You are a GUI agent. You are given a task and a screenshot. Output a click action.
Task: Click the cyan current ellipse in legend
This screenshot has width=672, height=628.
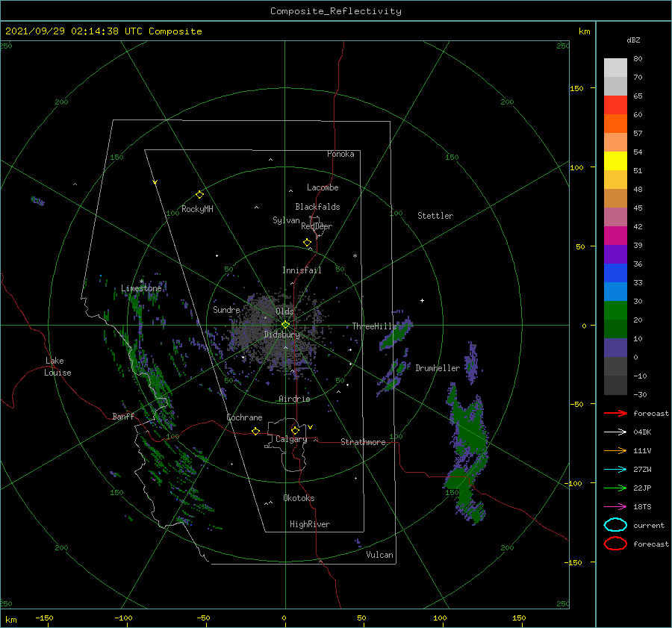coord(615,525)
